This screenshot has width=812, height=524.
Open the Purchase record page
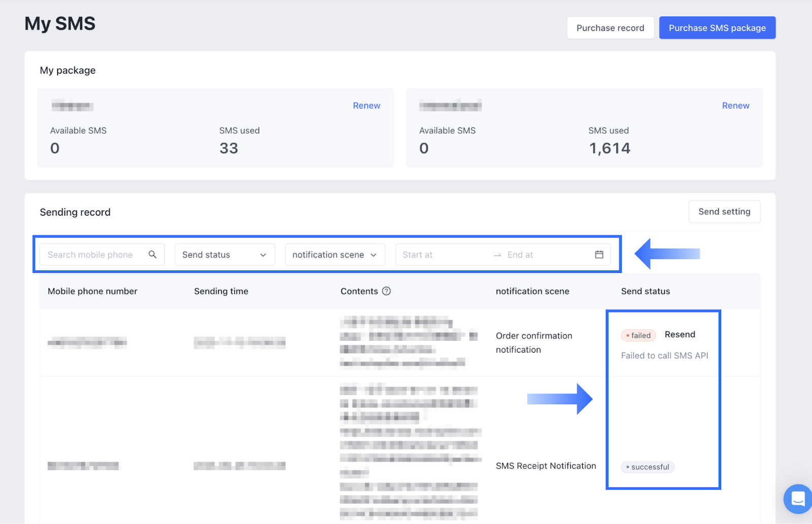pos(610,28)
